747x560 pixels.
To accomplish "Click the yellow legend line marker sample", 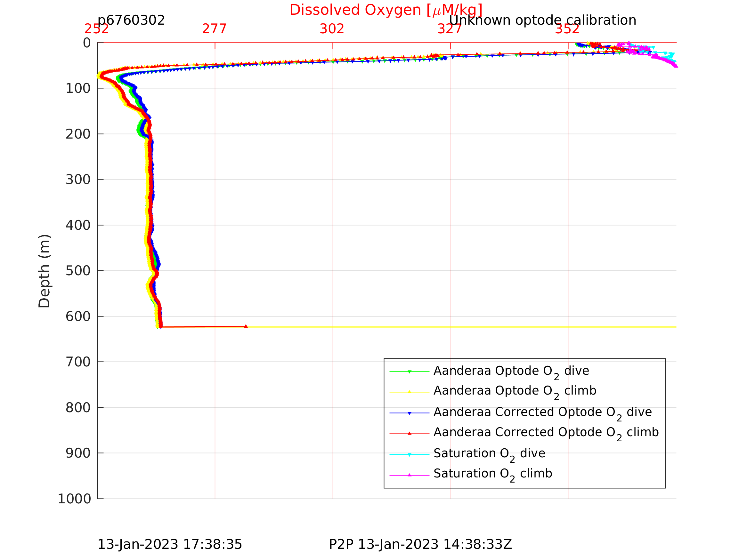I will click(x=409, y=392).
